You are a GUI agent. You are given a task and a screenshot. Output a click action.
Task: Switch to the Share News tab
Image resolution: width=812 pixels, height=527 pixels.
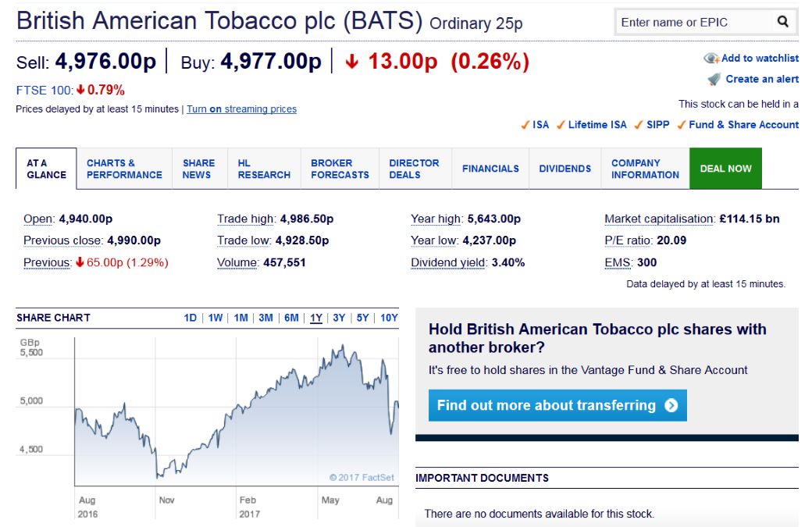tap(198, 169)
